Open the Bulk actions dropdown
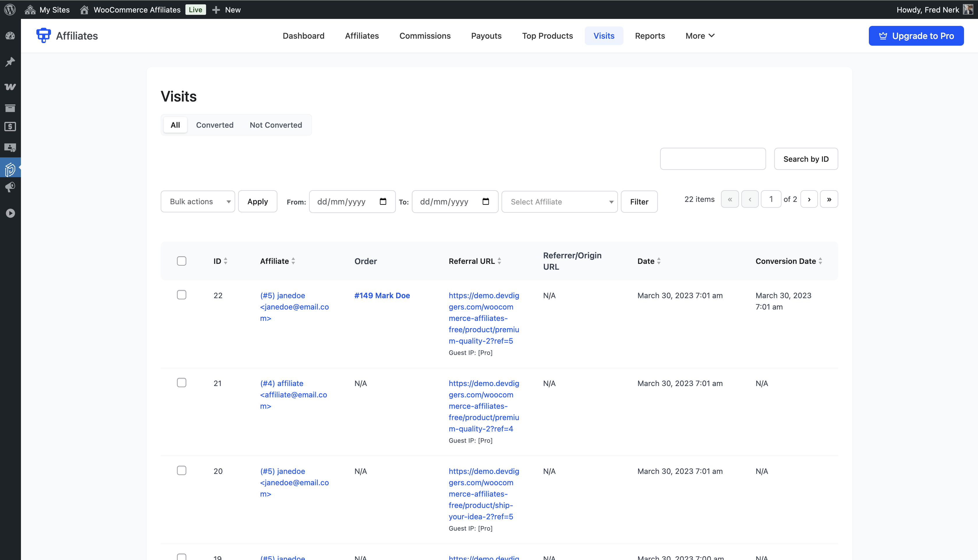The image size is (978, 560). (198, 201)
